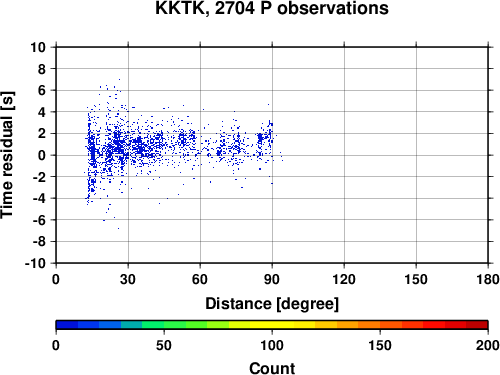Click x-axis tick label '120'

(x=344, y=279)
